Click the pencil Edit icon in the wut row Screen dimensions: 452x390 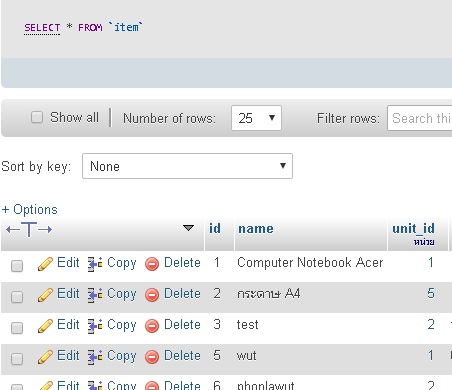(45, 357)
